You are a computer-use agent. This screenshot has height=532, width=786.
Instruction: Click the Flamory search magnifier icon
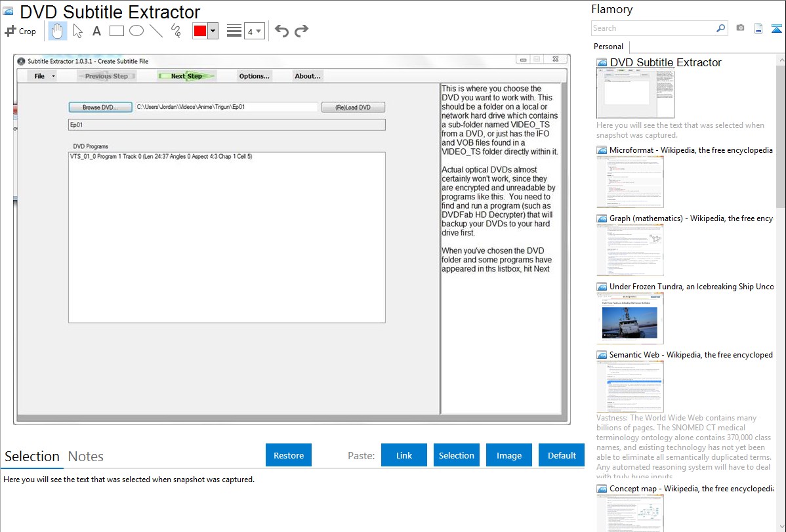[720, 28]
